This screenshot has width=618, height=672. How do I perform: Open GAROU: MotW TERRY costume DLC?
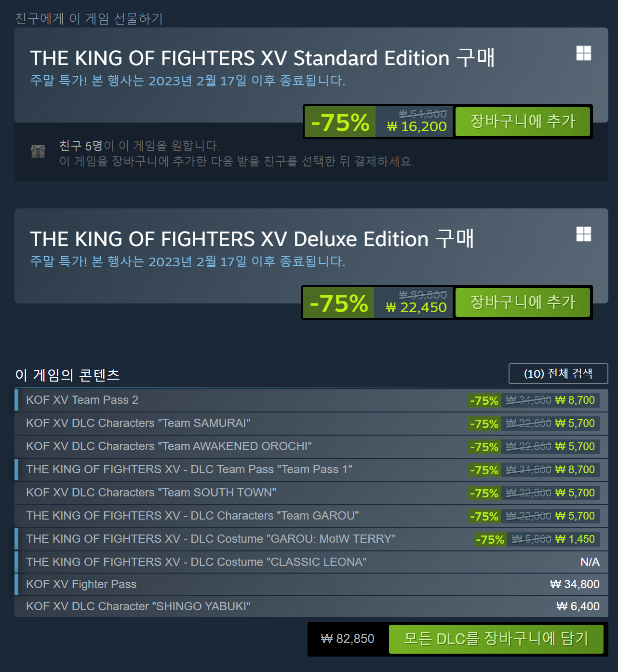coord(211,539)
